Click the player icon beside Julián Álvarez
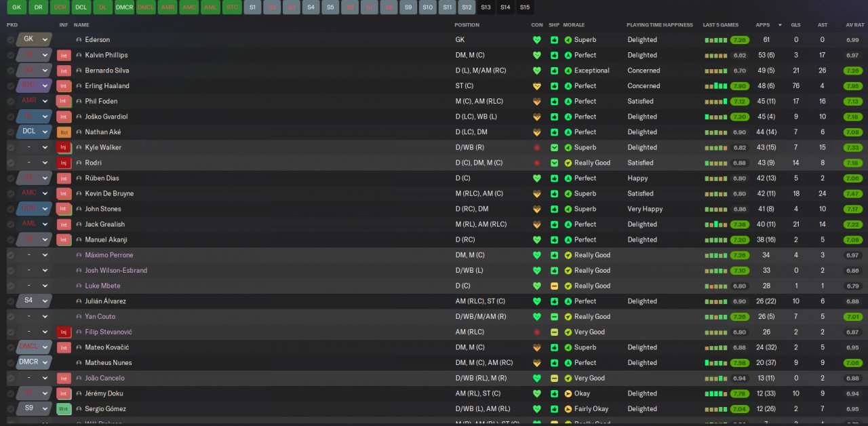868x426 pixels. 79,301
